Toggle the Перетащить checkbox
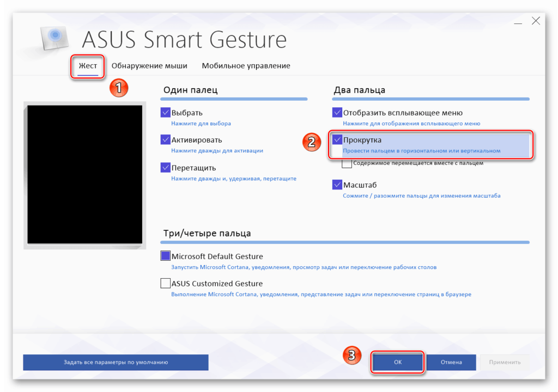This screenshot has height=392, width=558. (x=165, y=167)
